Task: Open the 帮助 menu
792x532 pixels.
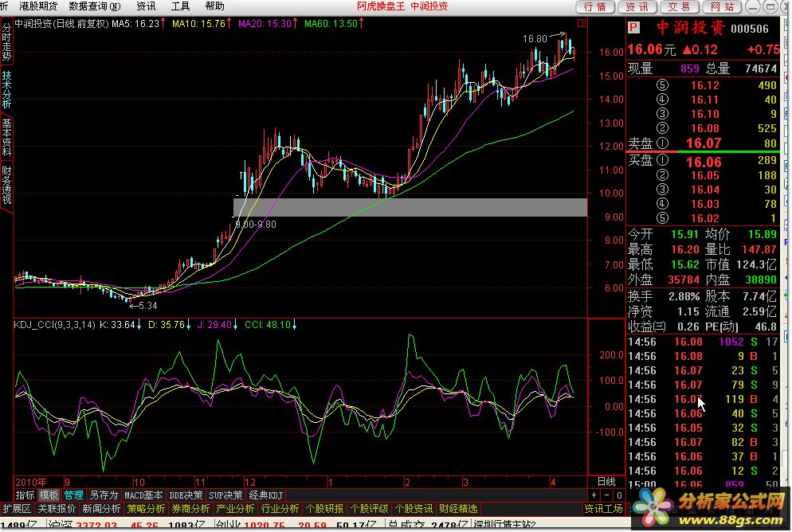Action: (x=214, y=6)
